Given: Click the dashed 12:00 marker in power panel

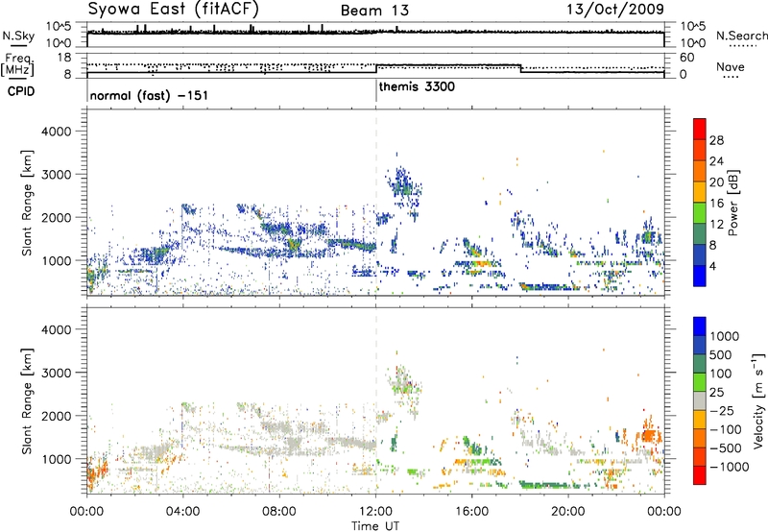Looking at the screenshot, I should (x=376, y=202).
